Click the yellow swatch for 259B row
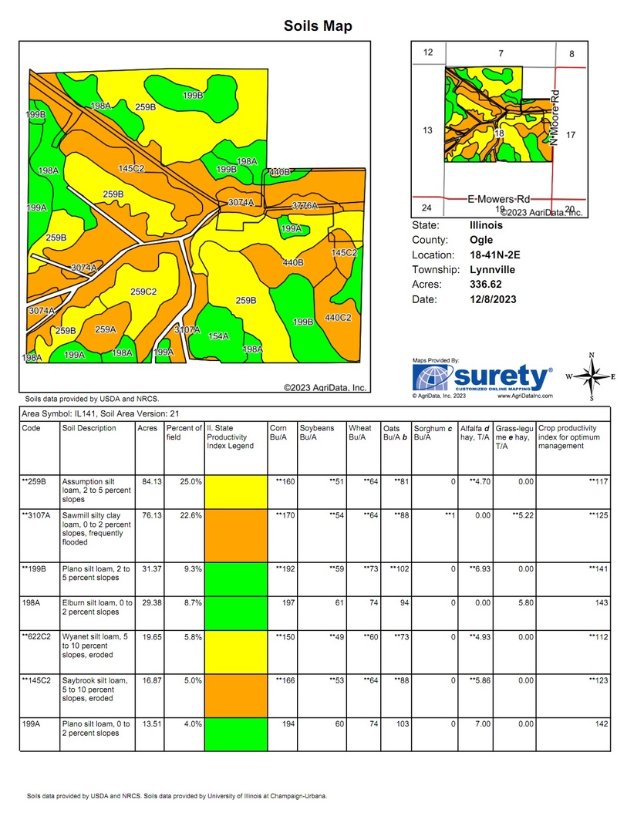 [x=235, y=491]
